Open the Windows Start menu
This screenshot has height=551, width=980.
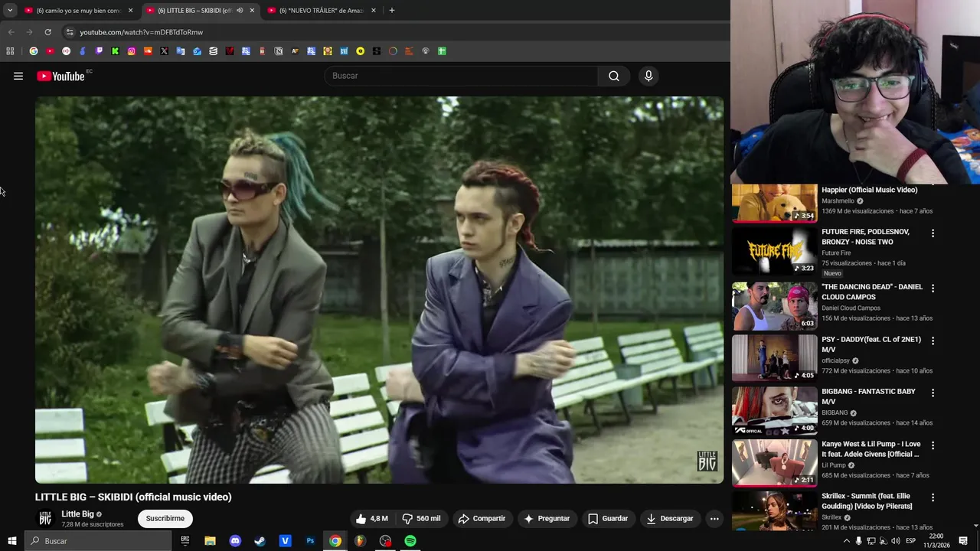tap(11, 541)
